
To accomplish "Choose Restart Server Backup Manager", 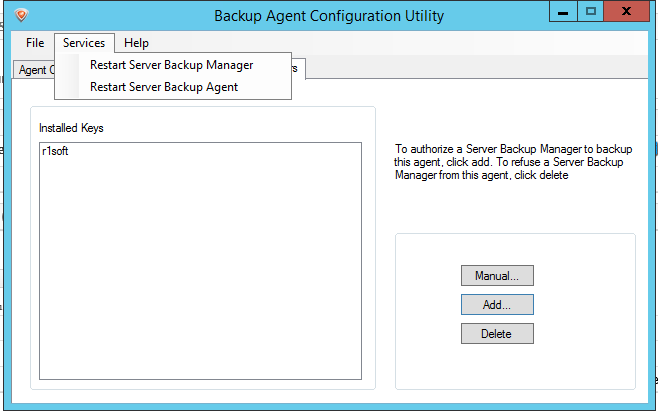I will 171,65.
